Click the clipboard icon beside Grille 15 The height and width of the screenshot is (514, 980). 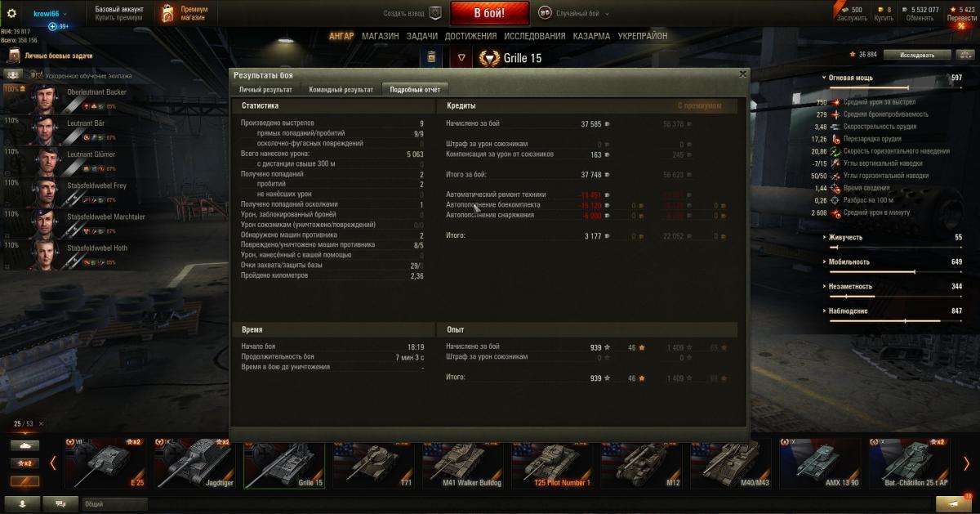click(x=432, y=57)
